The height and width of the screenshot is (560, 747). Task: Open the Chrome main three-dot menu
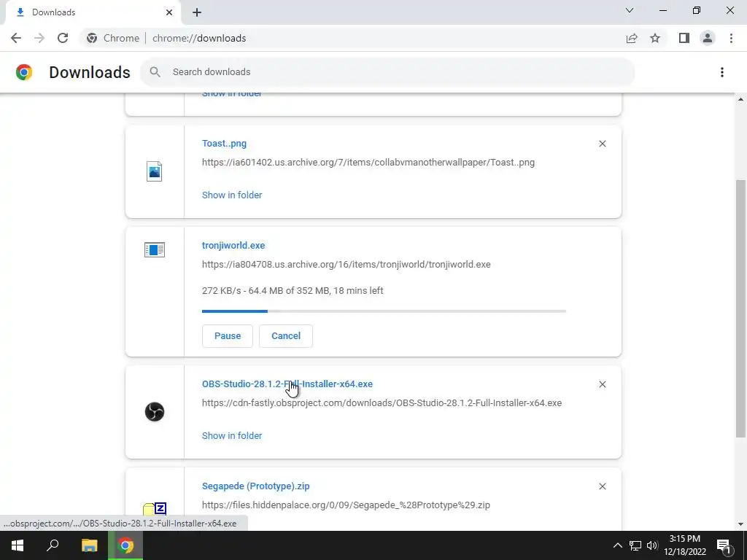731,38
